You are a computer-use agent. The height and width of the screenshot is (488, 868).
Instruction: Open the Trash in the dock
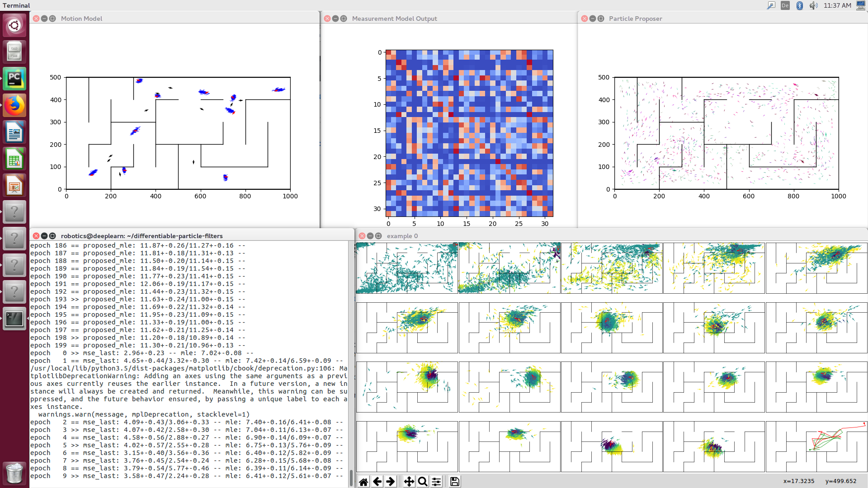tap(14, 473)
